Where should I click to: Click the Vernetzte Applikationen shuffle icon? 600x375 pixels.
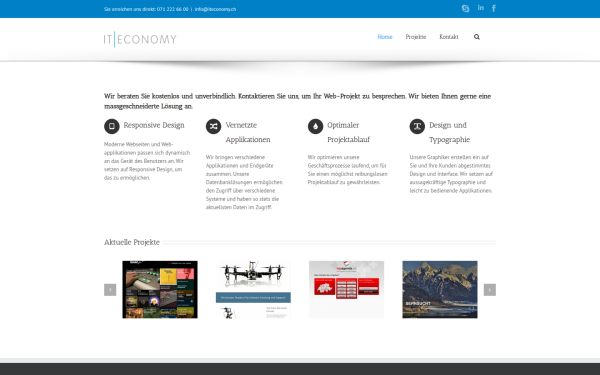pyautogui.click(x=214, y=126)
